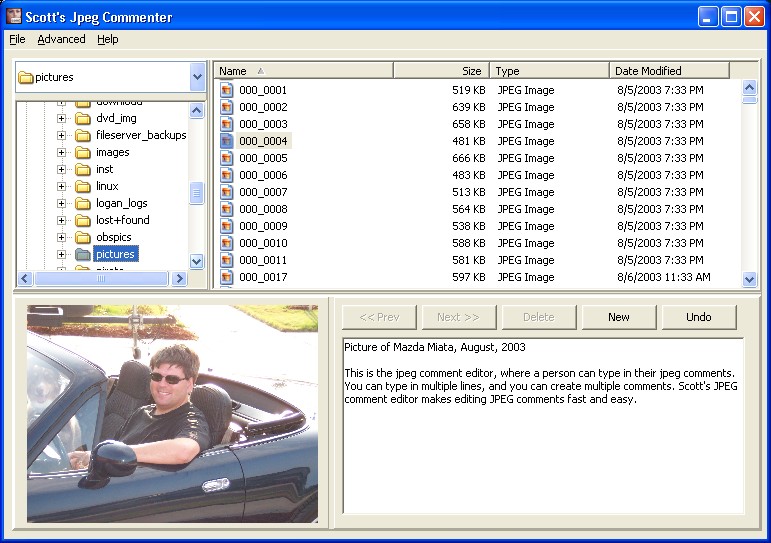Click the JPEG icon of 000_0002
This screenshot has height=543, width=771.
[226, 107]
